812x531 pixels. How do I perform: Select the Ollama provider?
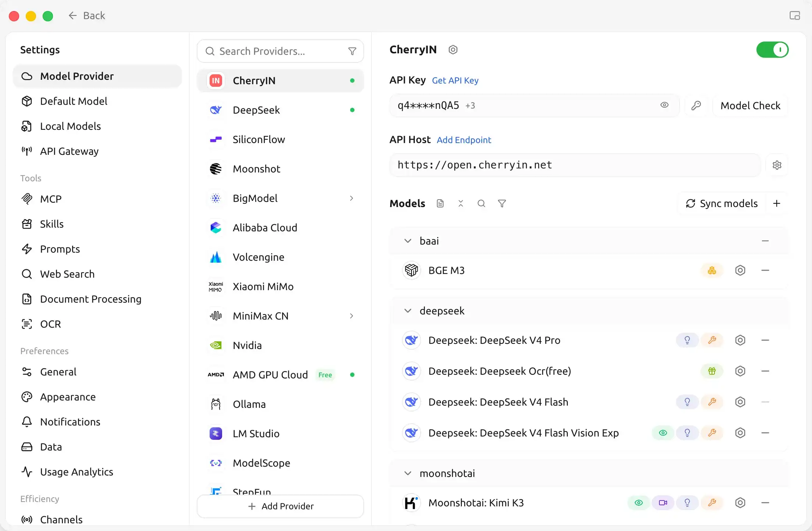click(x=281, y=404)
